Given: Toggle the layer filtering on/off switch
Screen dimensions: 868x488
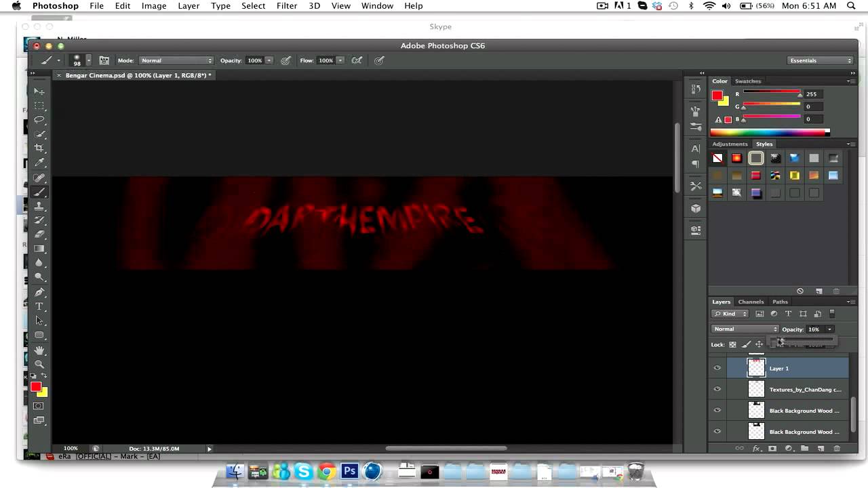Looking at the screenshot, I should pyautogui.click(x=833, y=314).
